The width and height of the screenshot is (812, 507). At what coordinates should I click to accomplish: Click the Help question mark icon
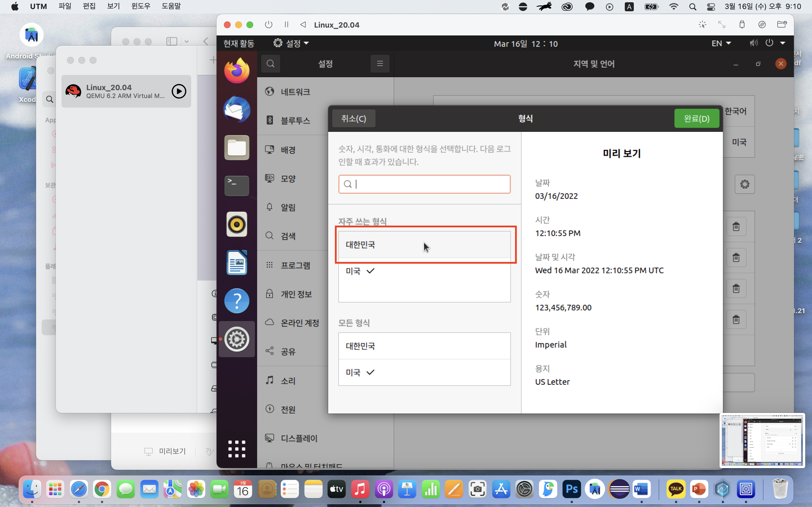pos(237,301)
